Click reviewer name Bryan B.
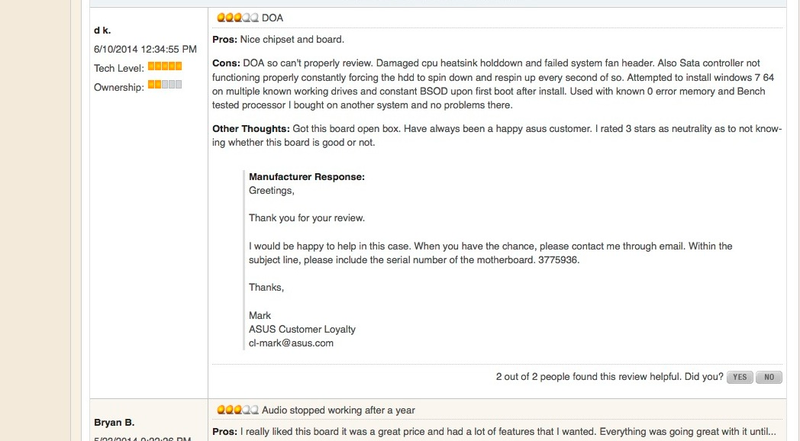 (114, 423)
